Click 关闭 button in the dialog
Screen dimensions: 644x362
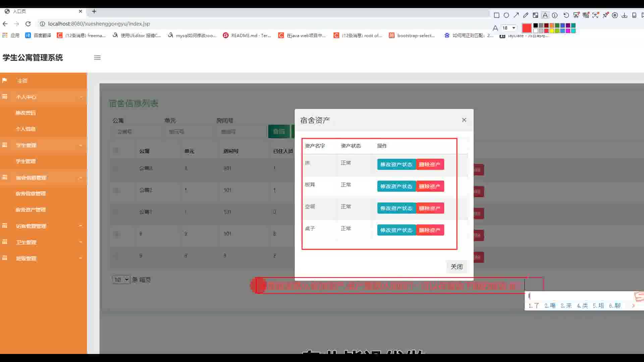pos(457,267)
